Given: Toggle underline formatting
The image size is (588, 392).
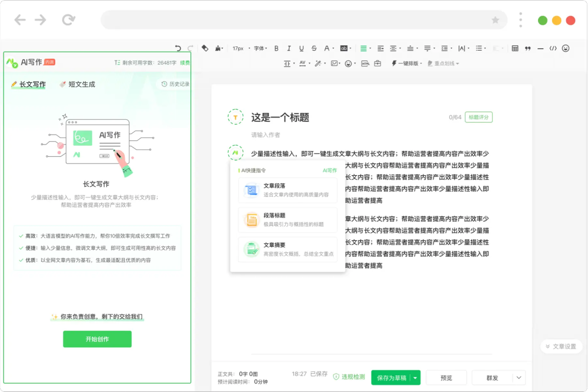Looking at the screenshot, I should click(x=300, y=48).
